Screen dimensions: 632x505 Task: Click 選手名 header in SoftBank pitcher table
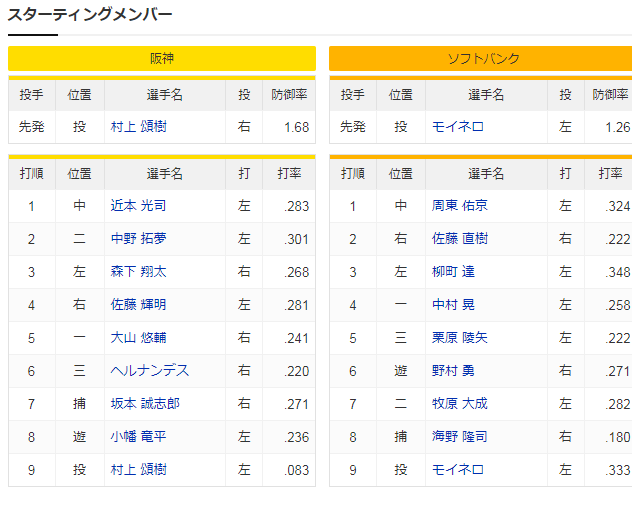click(x=486, y=95)
